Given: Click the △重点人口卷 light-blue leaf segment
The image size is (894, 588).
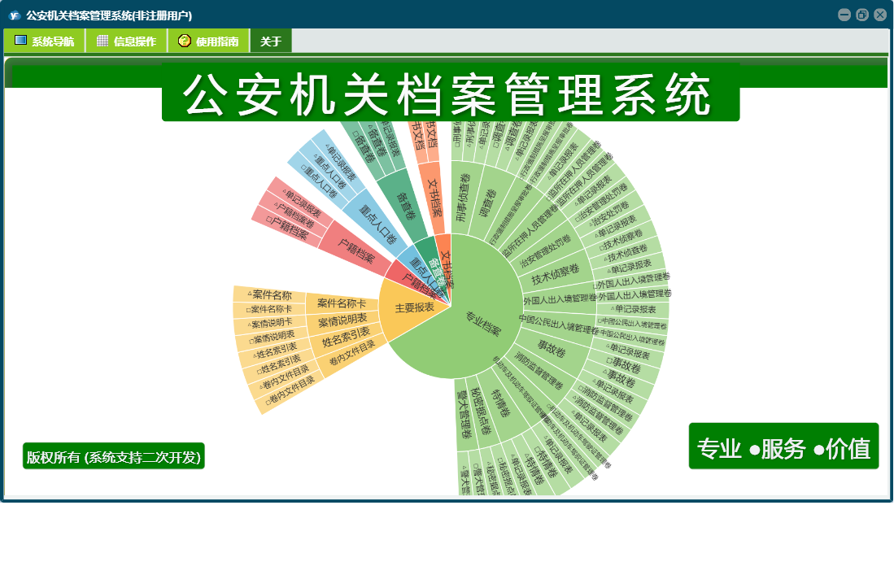Looking at the screenshot, I should point(329,170).
